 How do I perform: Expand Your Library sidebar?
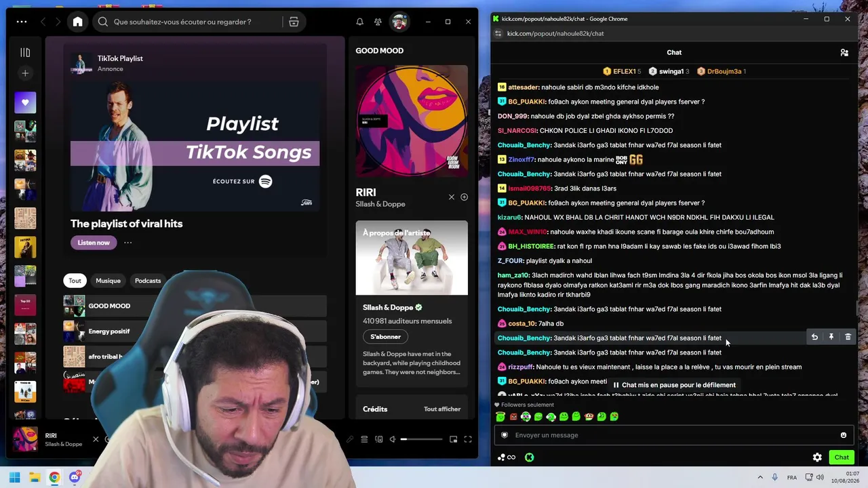click(x=25, y=52)
